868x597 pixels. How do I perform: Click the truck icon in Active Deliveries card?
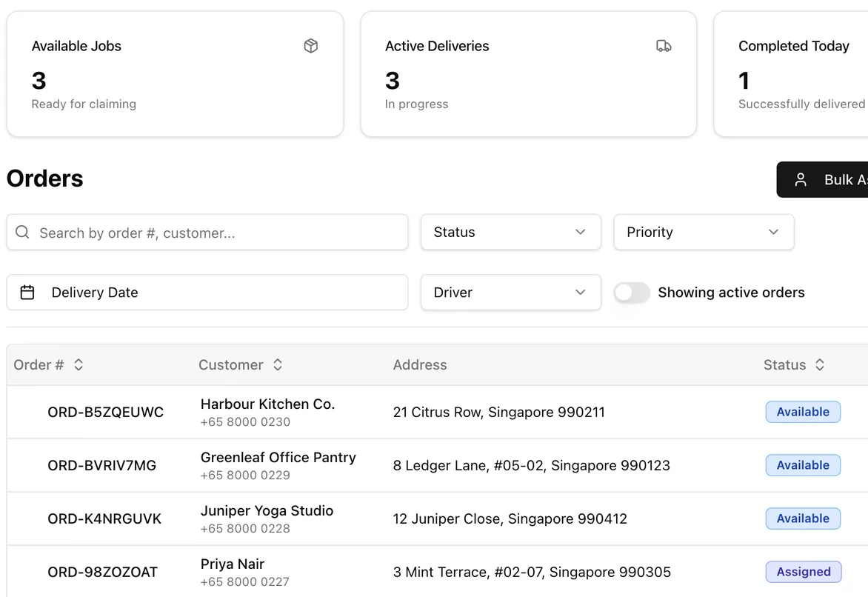pyautogui.click(x=664, y=46)
